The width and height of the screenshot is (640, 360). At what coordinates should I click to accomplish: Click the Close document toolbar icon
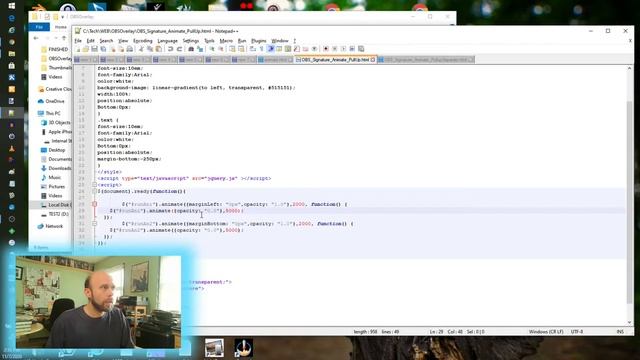(x=113, y=49)
